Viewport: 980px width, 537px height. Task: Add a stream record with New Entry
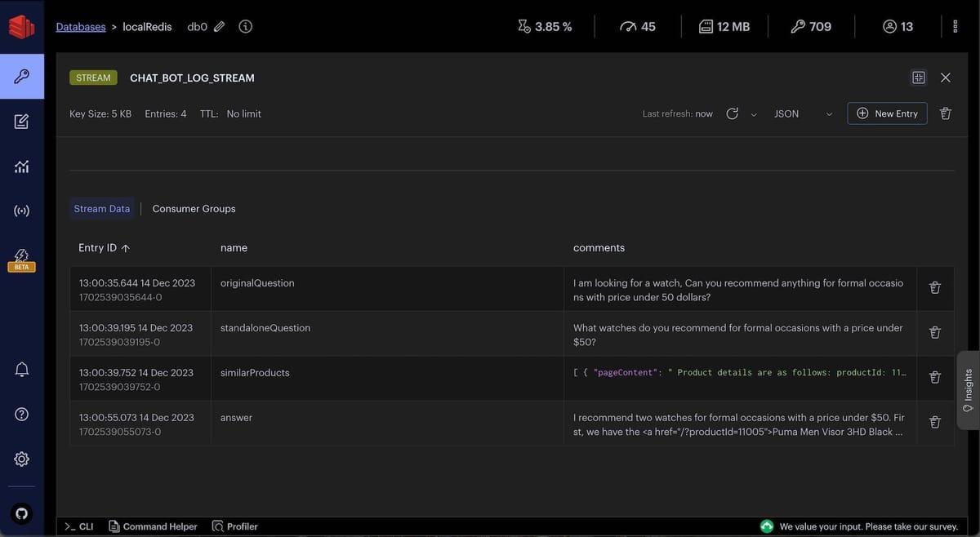[887, 113]
